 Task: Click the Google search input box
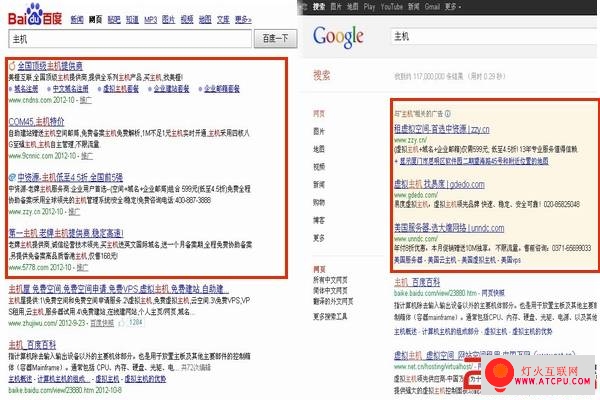[494, 37]
